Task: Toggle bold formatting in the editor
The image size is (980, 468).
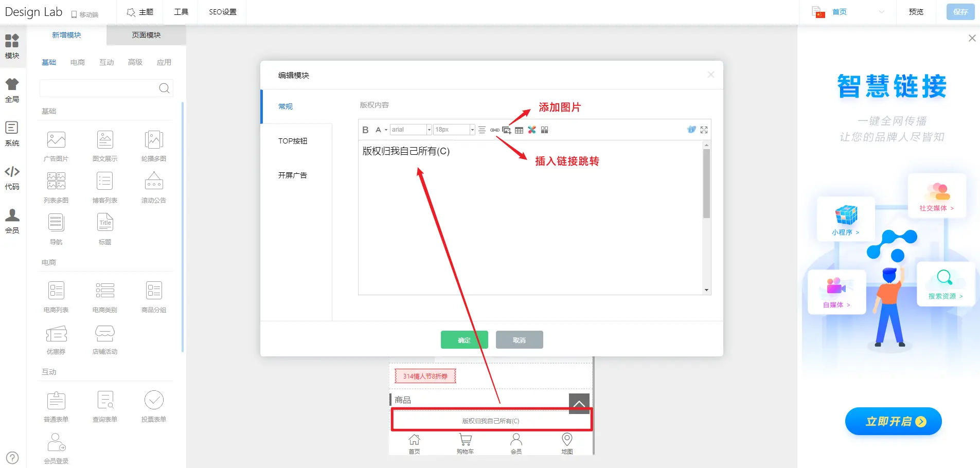Action: click(365, 130)
